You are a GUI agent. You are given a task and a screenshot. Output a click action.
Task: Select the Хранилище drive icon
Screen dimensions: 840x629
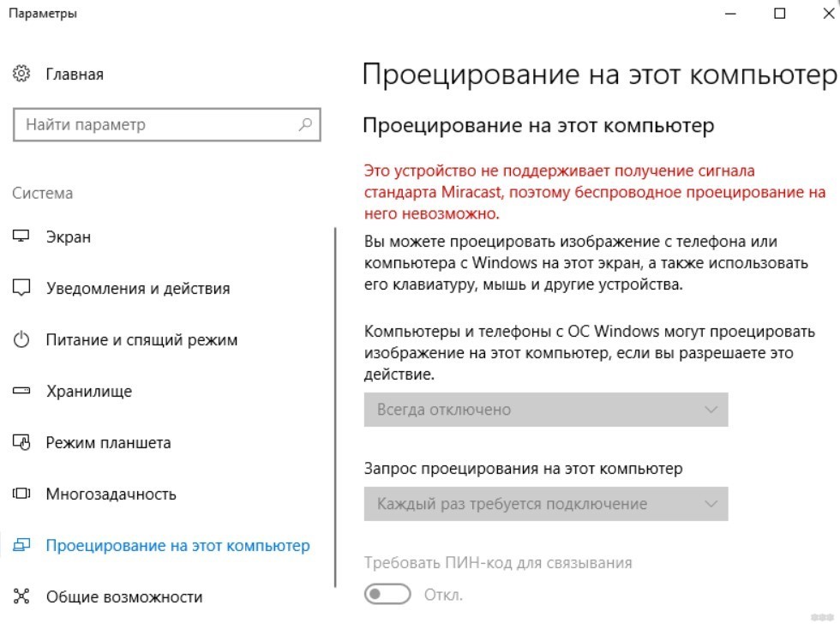20,391
